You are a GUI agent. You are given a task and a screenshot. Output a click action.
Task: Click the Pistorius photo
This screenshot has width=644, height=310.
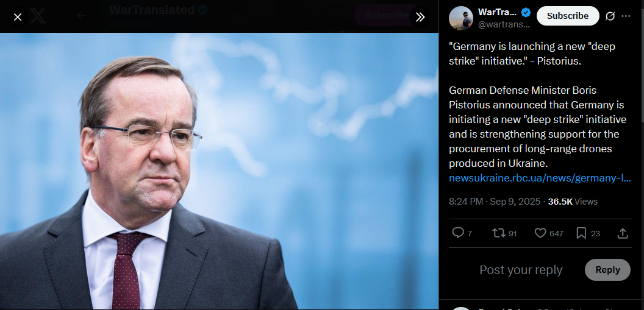[x=220, y=171]
